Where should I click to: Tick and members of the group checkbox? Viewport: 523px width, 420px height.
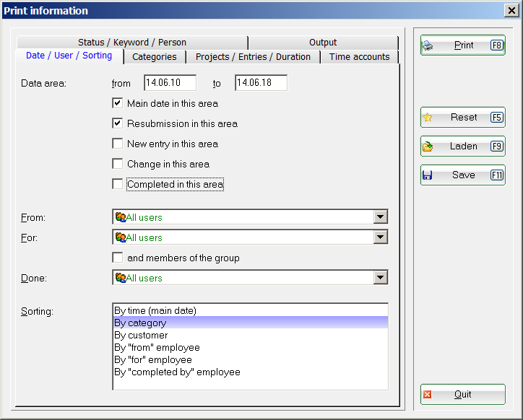[x=118, y=258]
